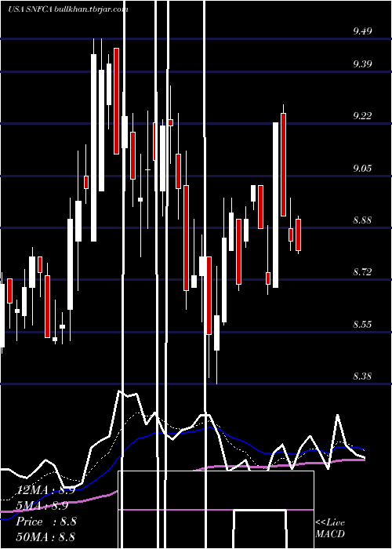Click the 9.39 price level label
392x549 pixels.
click(362, 64)
